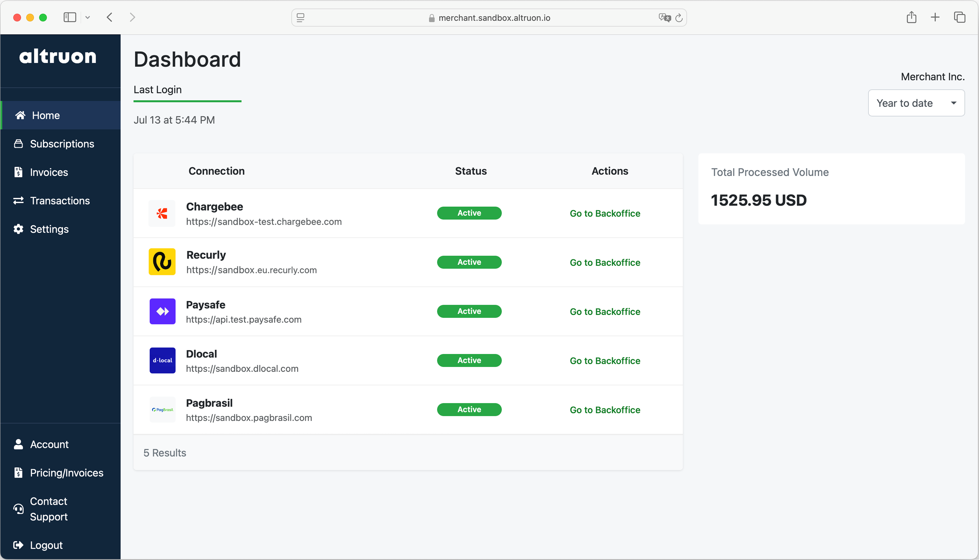This screenshot has width=979, height=560.
Task: Open the Account menu item
Action: (60, 444)
